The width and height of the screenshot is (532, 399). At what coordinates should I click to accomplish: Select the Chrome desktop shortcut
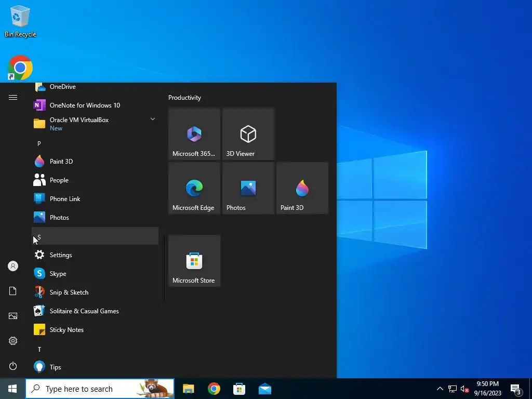pyautogui.click(x=20, y=68)
